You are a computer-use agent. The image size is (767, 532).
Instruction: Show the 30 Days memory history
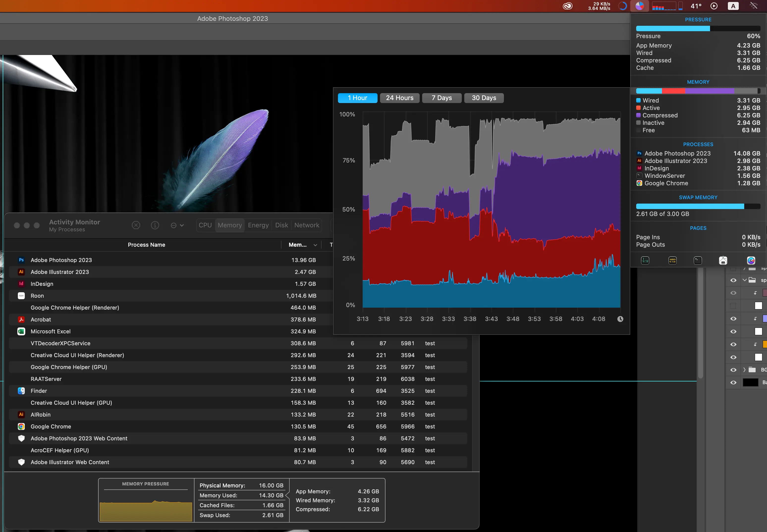click(x=484, y=98)
